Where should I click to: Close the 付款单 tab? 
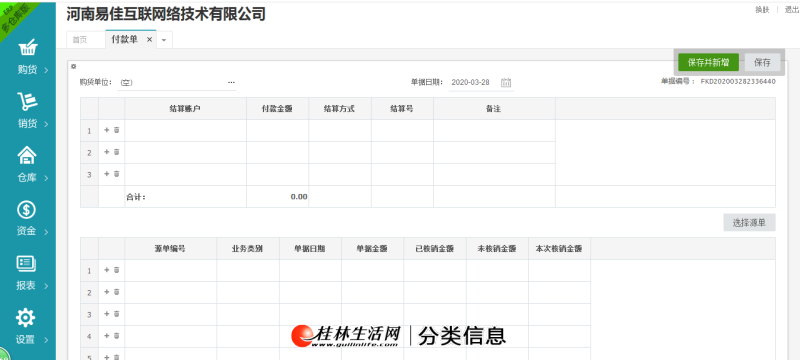coord(149,40)
